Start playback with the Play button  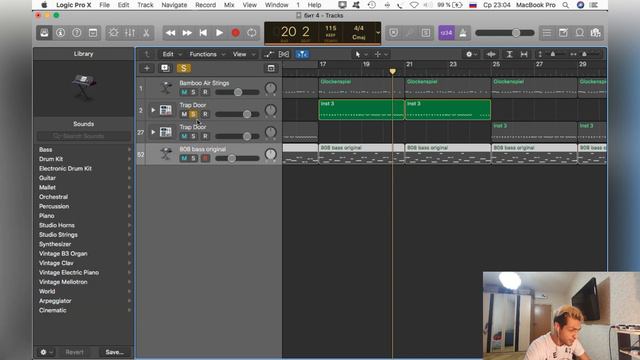219,33
